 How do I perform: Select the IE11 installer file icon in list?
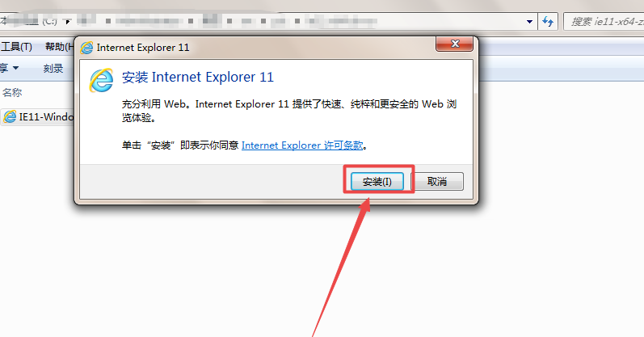(10, 117)
